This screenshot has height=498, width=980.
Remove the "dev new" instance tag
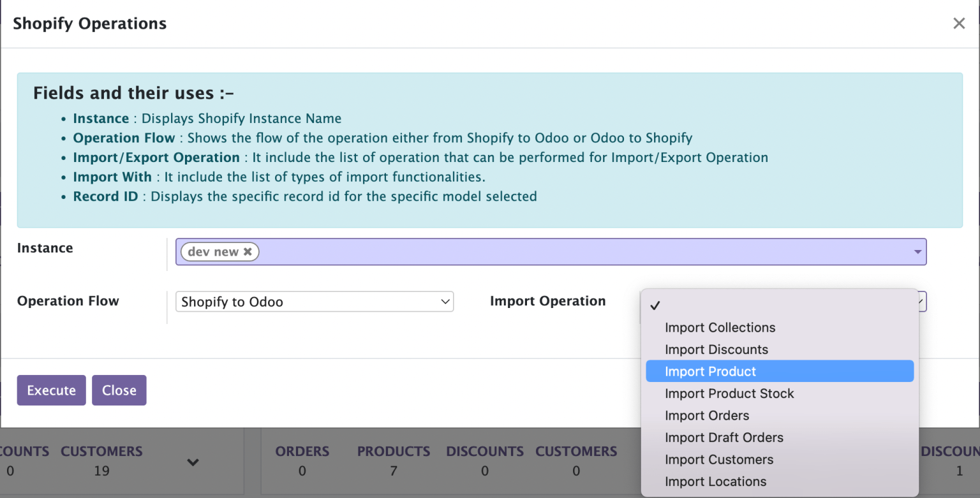tap(248, 251)
